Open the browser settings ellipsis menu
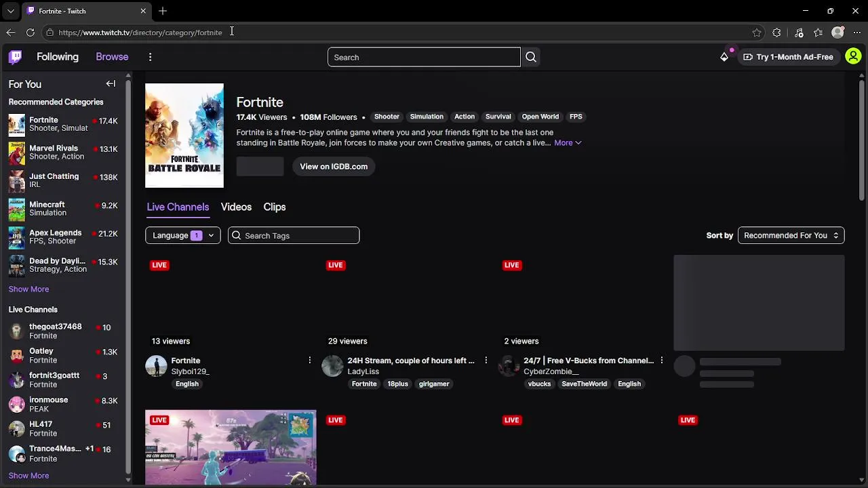 [x=857, y=33]
